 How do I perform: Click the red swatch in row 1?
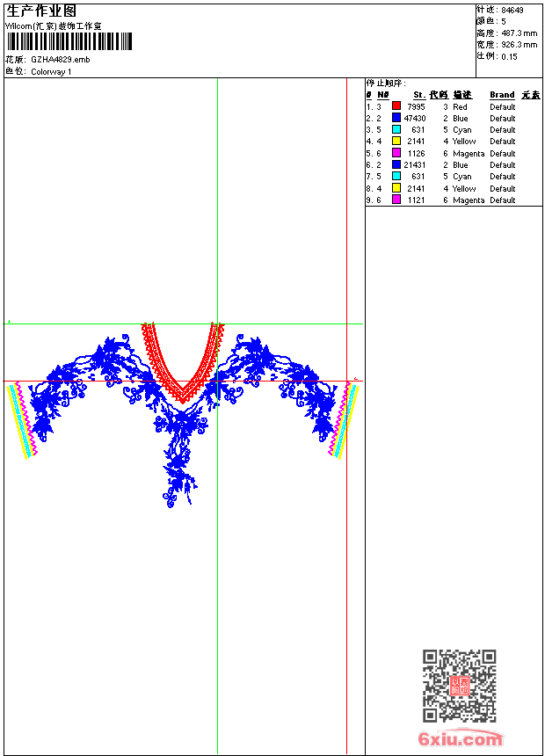coord(396,106)
